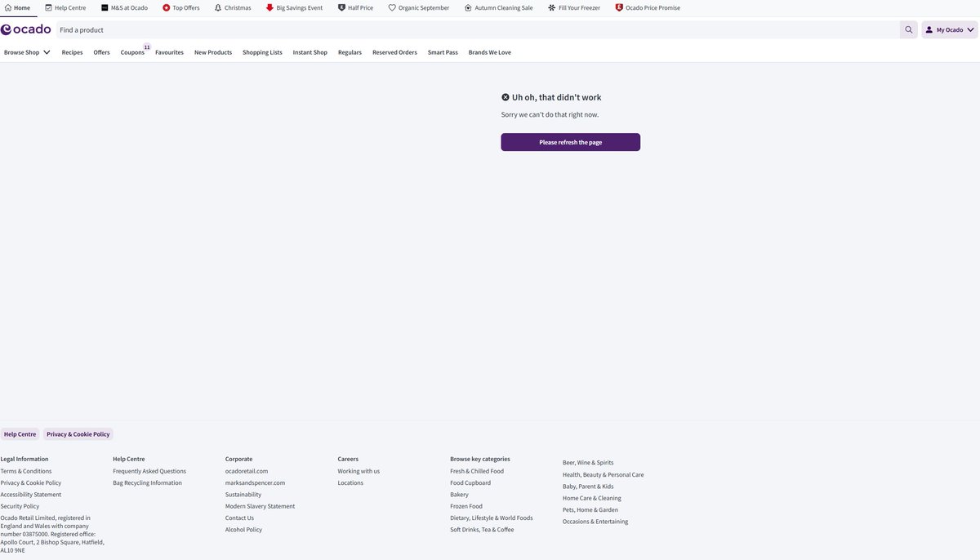This screenshot has height=560, width=980.
Task: Open Brands We Love
Action: [x=490, y=52]
